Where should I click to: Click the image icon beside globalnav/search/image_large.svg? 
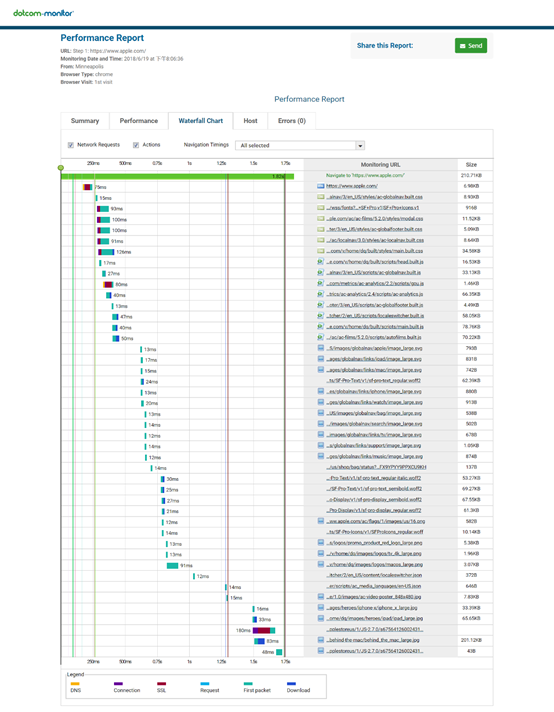321,424
